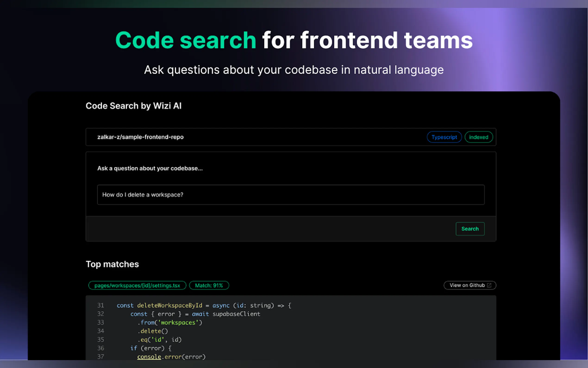Click the supabaseClient identifier in the code
The width and height of the screenshot is (588, 368).
tap(236, 314)
